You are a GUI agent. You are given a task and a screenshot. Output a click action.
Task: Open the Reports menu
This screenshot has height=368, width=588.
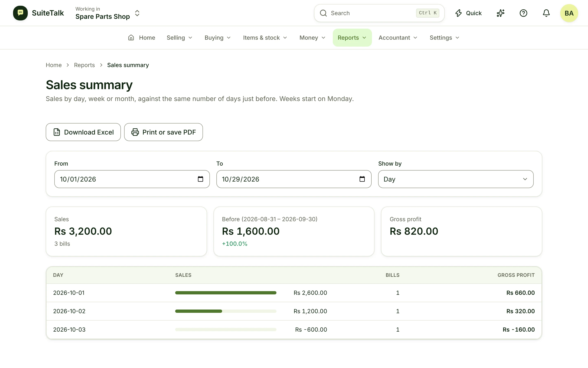click(352, 38)
